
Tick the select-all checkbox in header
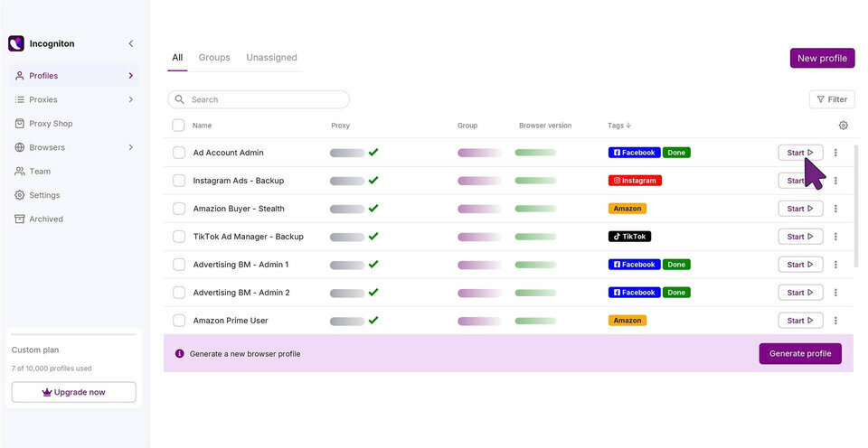(x=178, y=126)
